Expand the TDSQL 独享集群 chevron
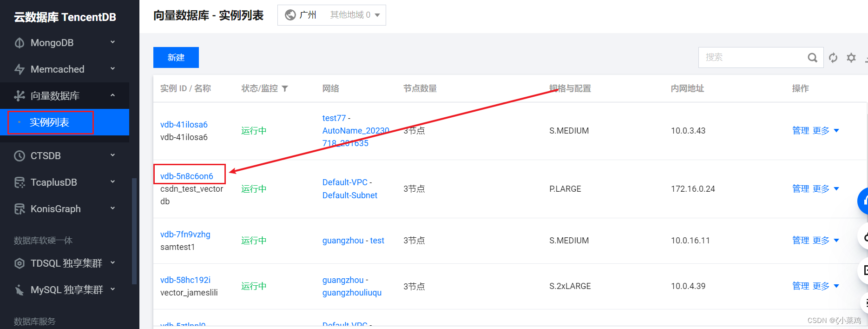Viewport: 868px width, 329px height. tap(112, 263)
